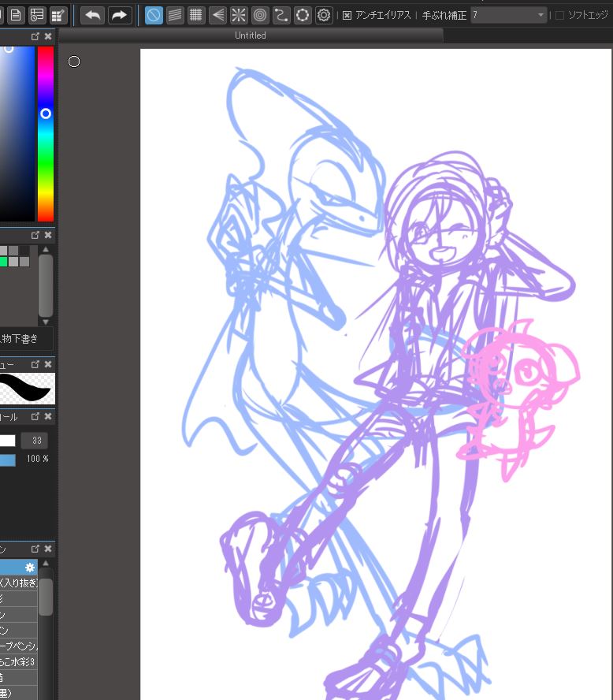Enable the crisscross grid snap guide
The image size is (613, 700).
196,16
